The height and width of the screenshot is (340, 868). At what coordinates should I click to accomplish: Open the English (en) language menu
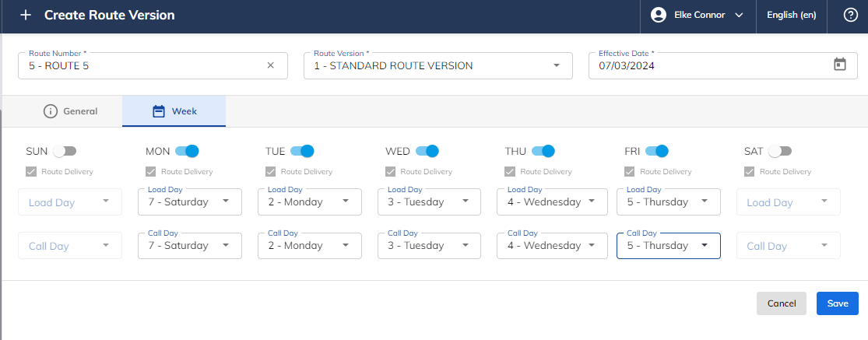tap(791, 15)
